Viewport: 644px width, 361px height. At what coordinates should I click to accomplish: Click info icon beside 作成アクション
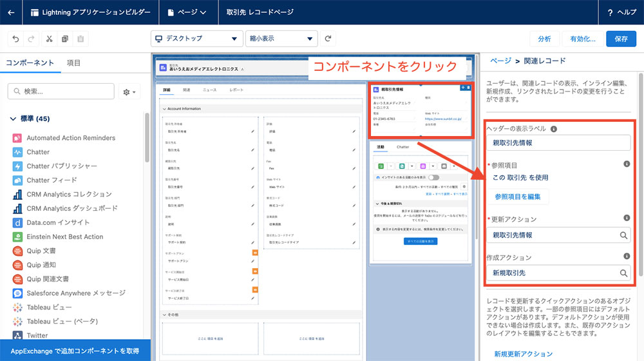(627, 256)
